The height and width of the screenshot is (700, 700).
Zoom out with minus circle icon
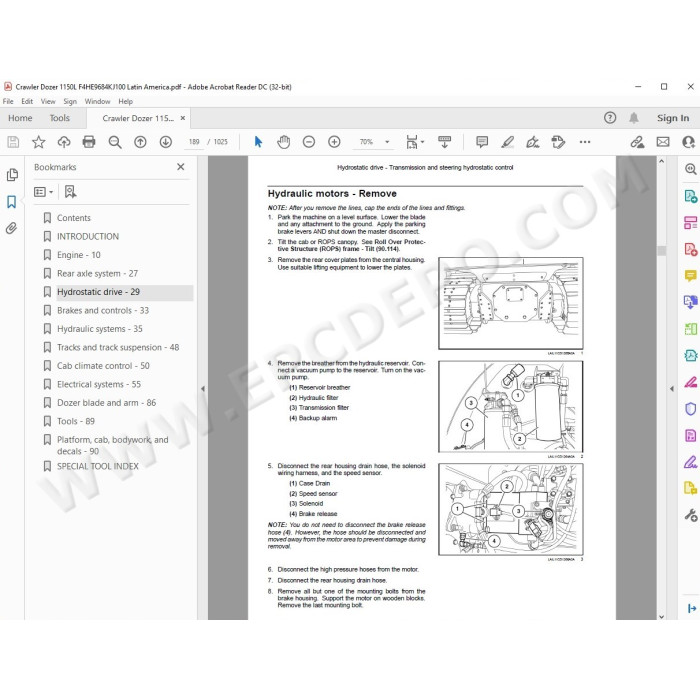pyautogui.click(x=308, y=142)
